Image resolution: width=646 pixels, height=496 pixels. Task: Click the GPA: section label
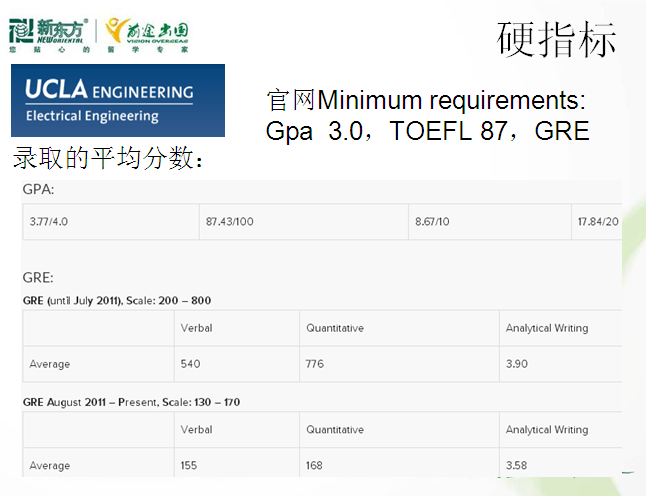[x=38, y=190]
